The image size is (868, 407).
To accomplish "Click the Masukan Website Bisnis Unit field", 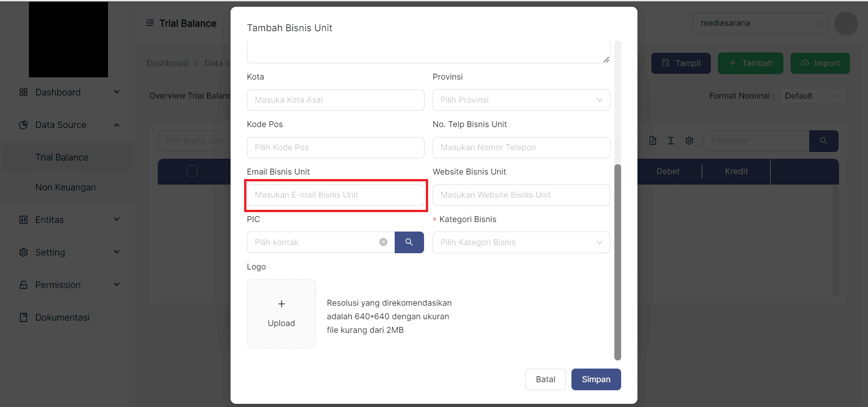I will point(521,195).
